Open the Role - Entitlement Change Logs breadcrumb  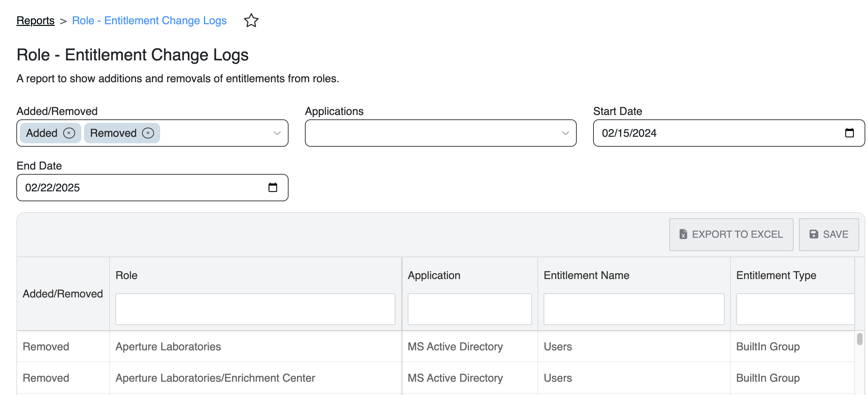coord(149,20)
